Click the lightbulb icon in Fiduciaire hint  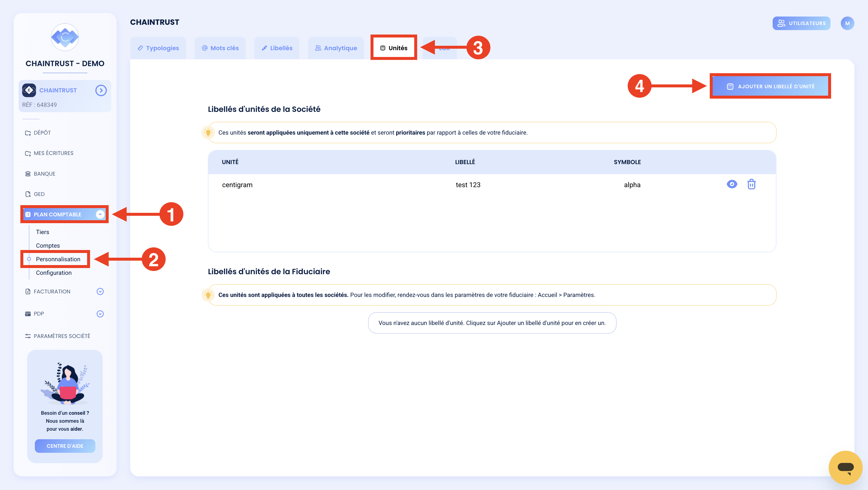[208, 295]
